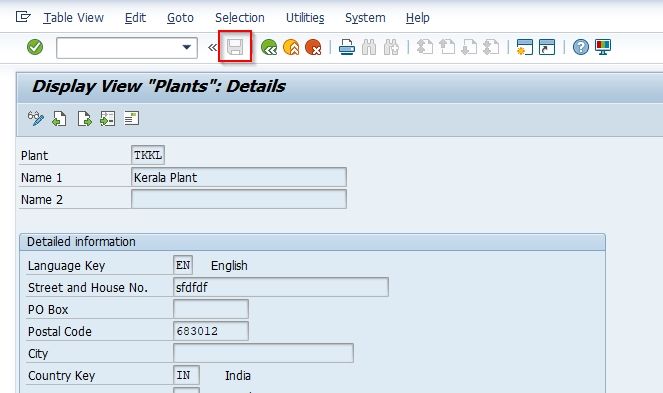Click the Previous Page icon

pos(447,47)
